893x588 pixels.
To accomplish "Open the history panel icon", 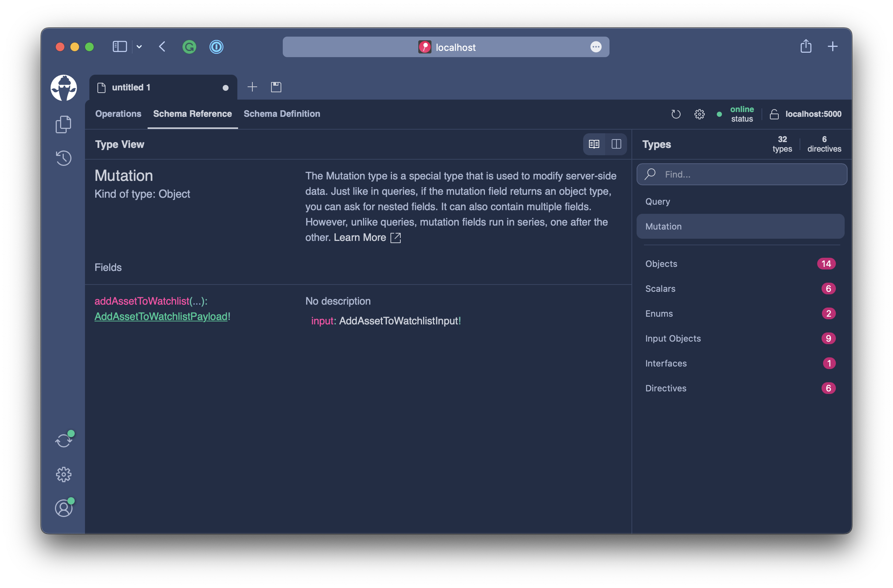I will tap(63, 158).
